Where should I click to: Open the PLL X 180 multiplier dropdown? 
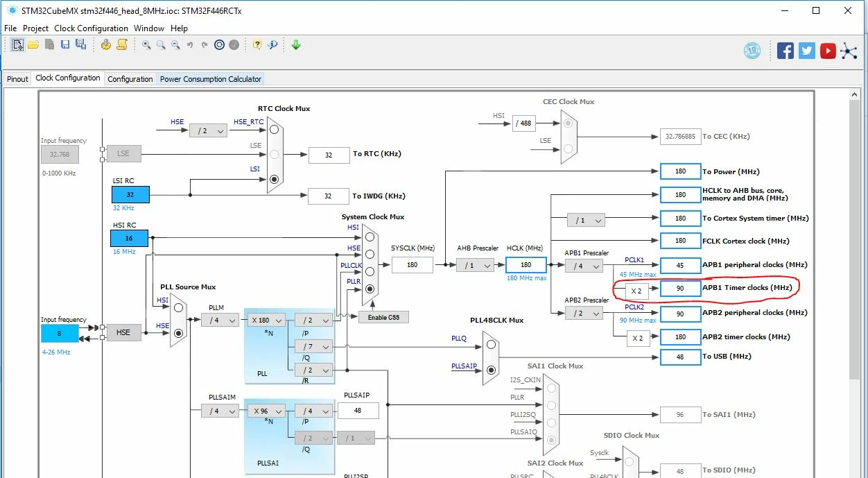[267, 320]
